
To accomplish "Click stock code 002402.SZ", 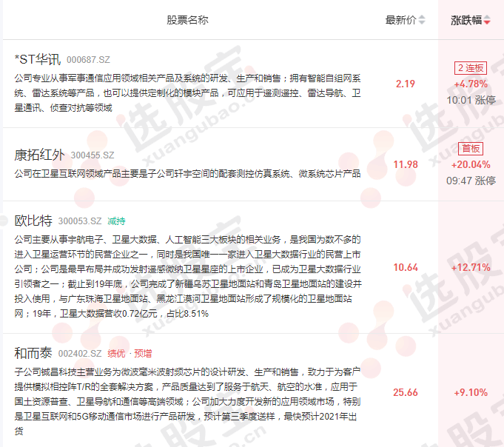I will [80, 354].
